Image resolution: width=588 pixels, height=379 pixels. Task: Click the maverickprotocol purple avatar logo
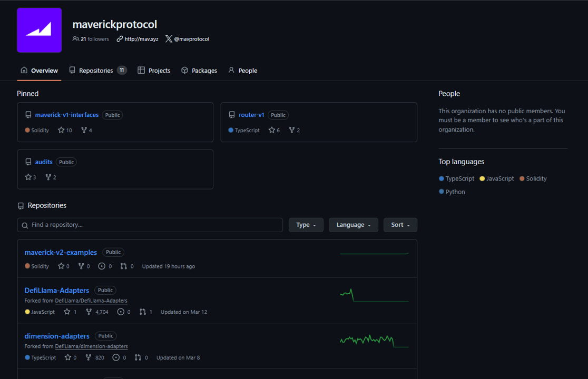pos(39,30)
